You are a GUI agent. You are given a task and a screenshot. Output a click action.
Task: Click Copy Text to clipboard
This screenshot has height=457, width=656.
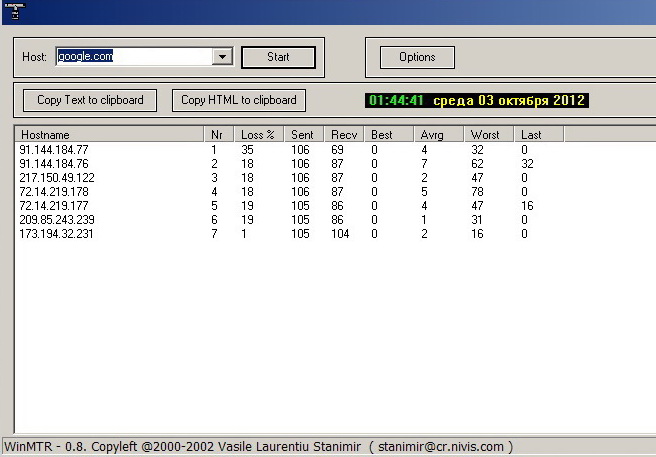[90, 100]
